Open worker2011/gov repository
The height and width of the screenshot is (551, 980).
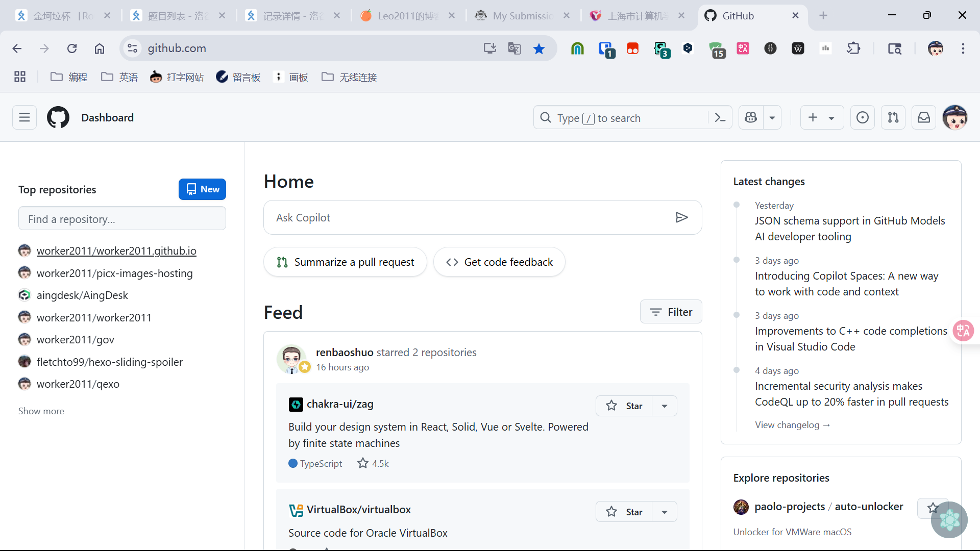click(x=76, y=339)
